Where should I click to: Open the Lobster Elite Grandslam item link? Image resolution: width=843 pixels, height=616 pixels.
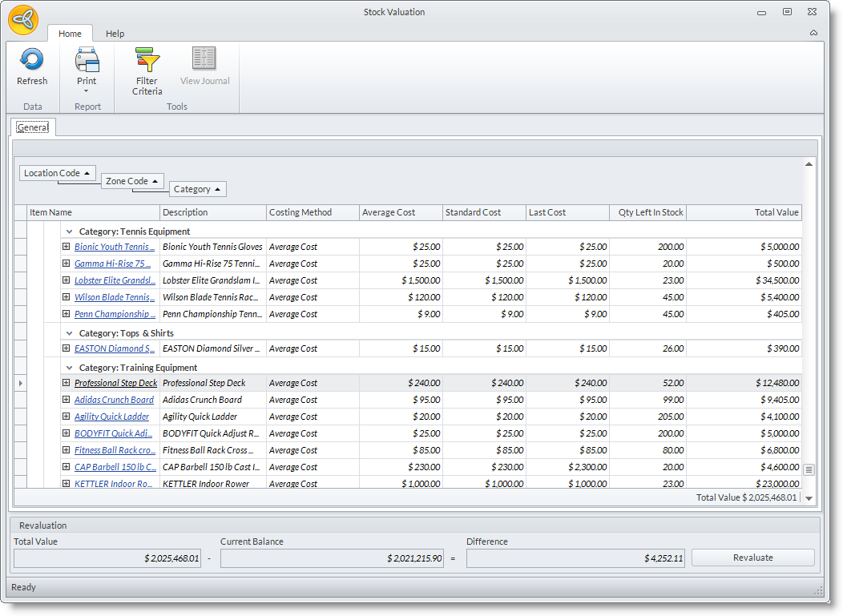pyautogui.click(x=115, y=280)
